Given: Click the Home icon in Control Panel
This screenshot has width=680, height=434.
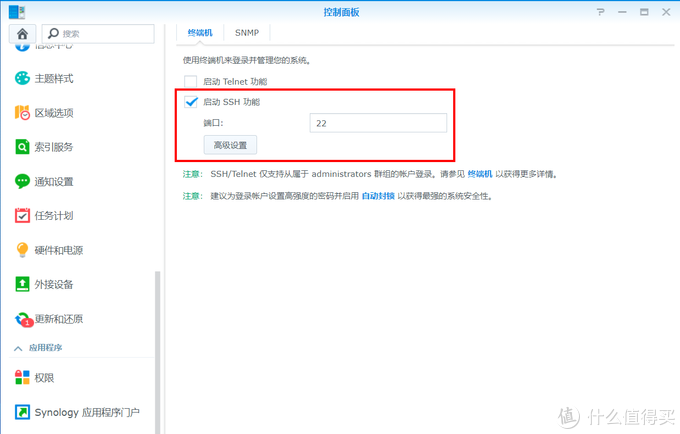Looking at the screenshot, I should pyautogui.click(x=22, y=34).
